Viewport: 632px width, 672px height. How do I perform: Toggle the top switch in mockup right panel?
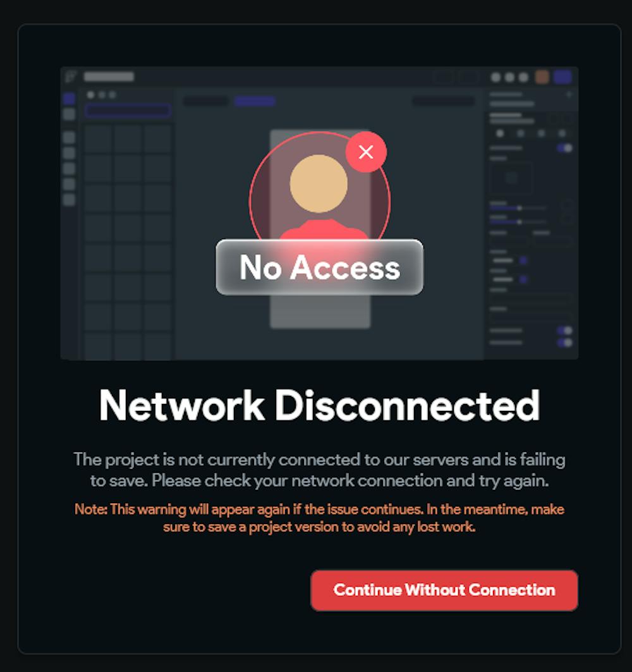pyautogui.click(x=565, y=148)
